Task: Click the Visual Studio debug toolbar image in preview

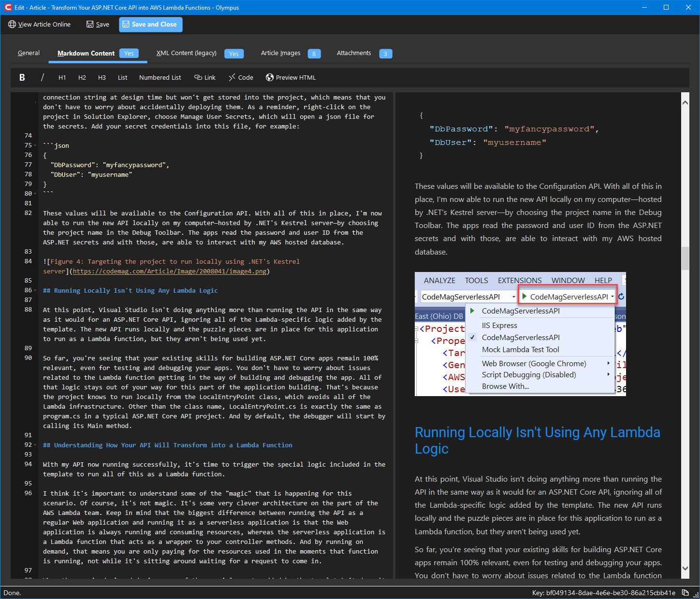Action: [x=520, y=334]
